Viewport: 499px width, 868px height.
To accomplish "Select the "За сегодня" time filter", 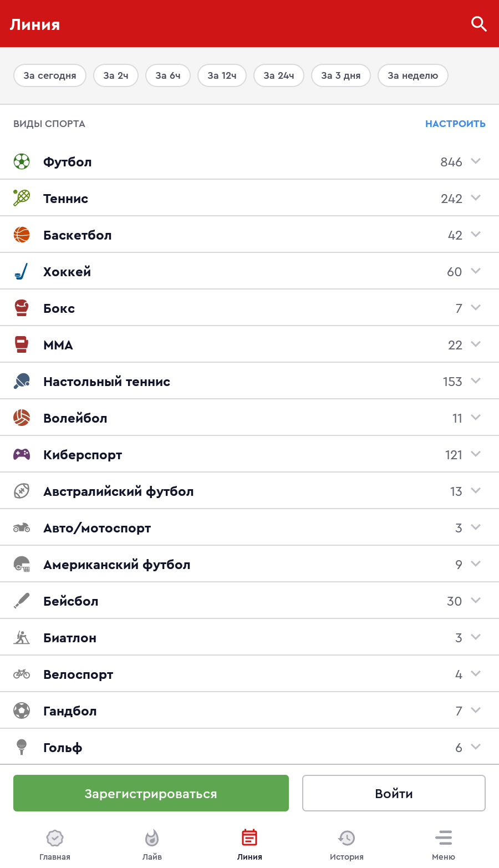I will click(x=50, y=75).
